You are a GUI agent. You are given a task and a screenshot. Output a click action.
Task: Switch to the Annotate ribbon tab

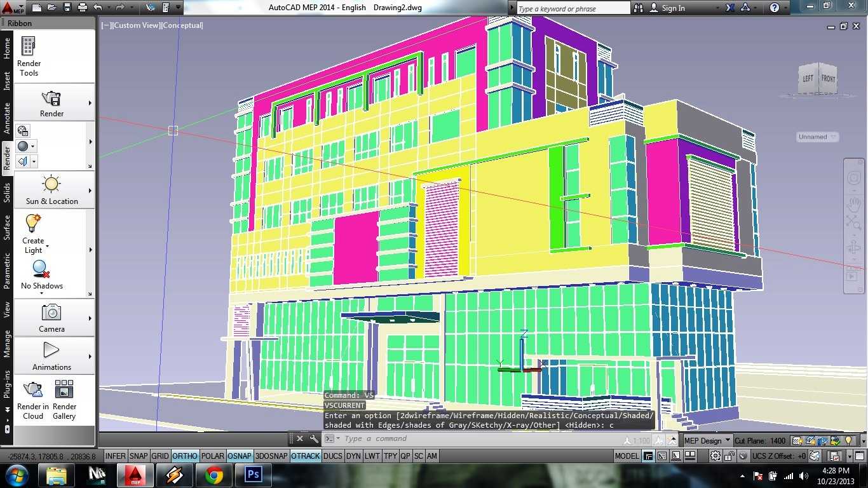coord(7,118)
